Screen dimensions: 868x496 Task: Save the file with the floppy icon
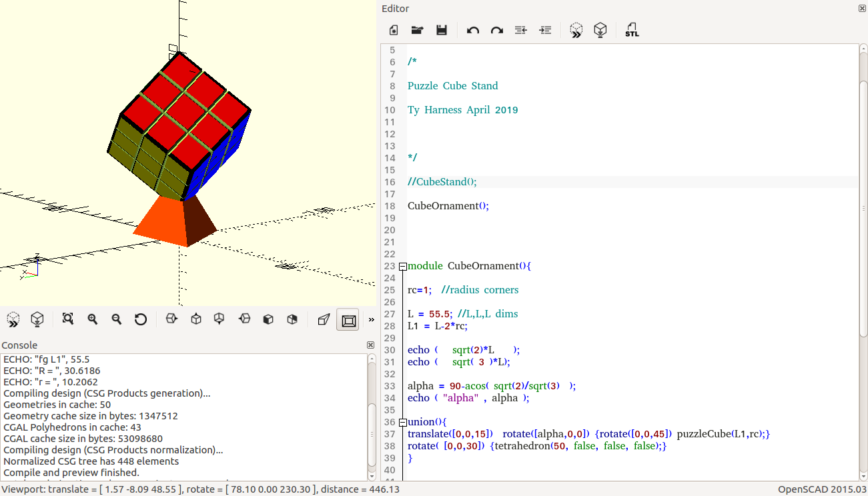441,30
